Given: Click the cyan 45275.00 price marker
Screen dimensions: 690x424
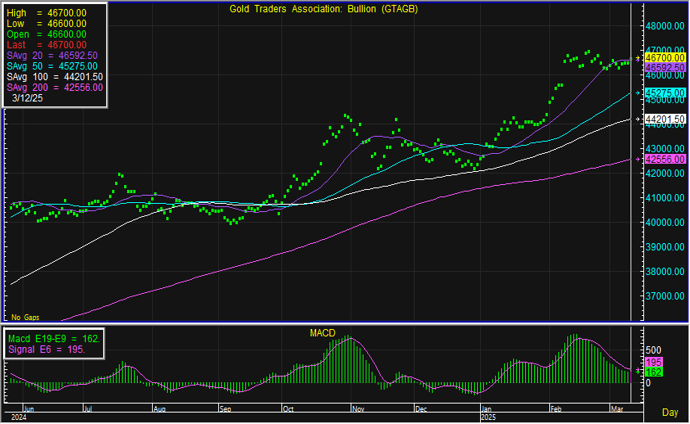Looking at the screenshot, I should (x=662, y=93).
